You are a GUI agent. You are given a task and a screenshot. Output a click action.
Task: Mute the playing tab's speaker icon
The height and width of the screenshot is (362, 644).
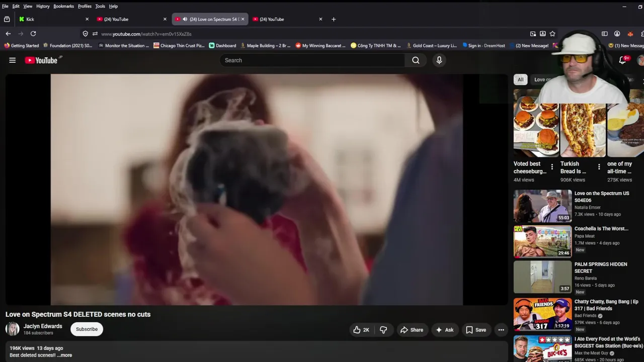[185, 19]
